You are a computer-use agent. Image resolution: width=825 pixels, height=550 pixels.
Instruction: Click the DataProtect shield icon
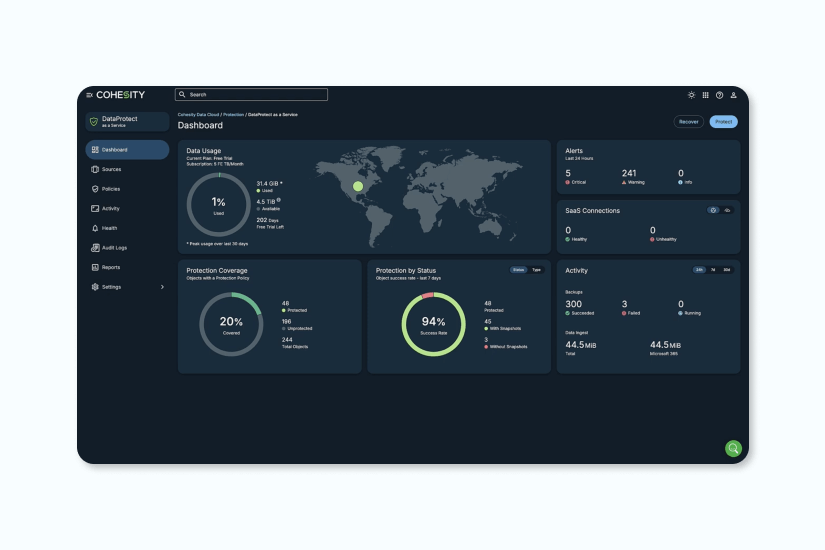point(94,122)
